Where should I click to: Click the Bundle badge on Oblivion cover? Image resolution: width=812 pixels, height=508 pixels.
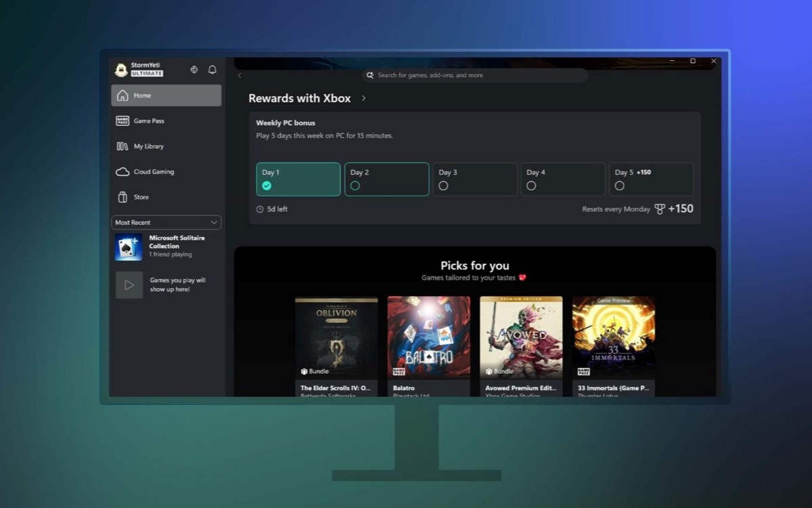pyautogui.click(x=315, y=371)
